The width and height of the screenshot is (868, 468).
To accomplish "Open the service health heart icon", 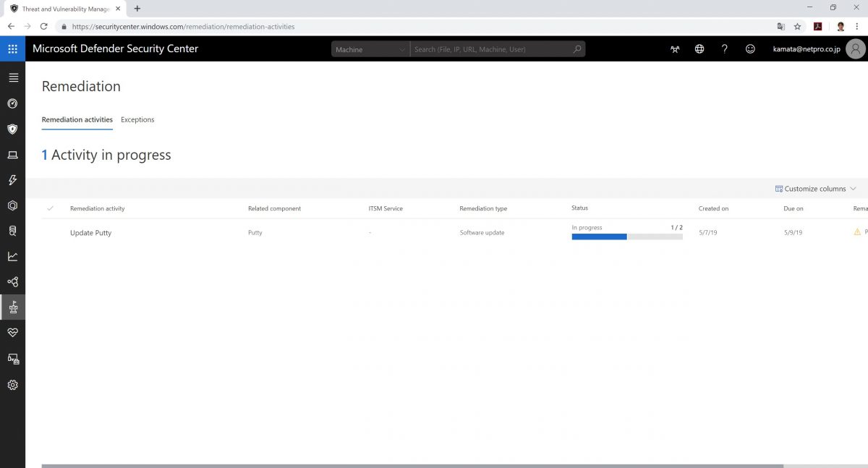I will [12, 333].
